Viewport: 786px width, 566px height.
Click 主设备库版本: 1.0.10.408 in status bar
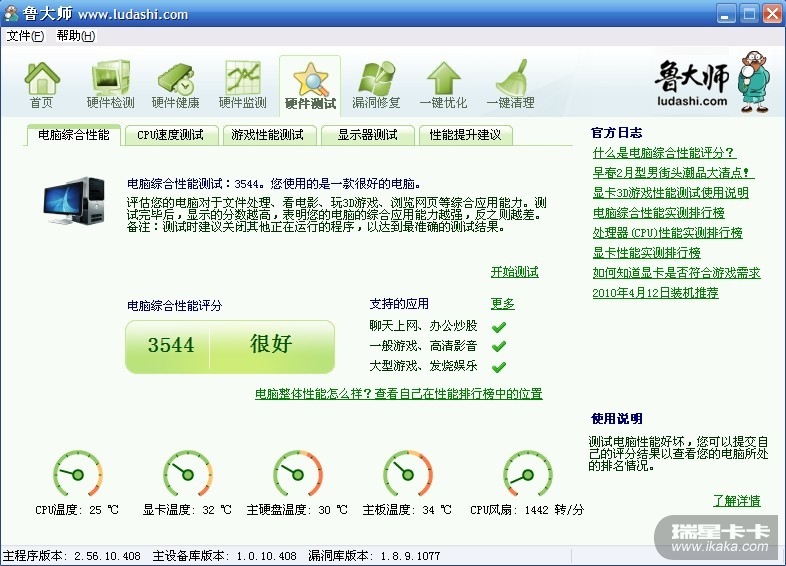pos(225,556)
